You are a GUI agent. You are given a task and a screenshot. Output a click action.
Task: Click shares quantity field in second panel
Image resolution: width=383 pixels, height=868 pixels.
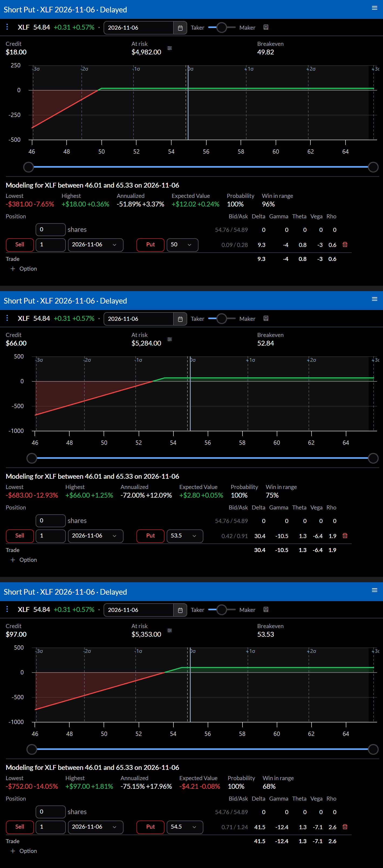point(51,521)
